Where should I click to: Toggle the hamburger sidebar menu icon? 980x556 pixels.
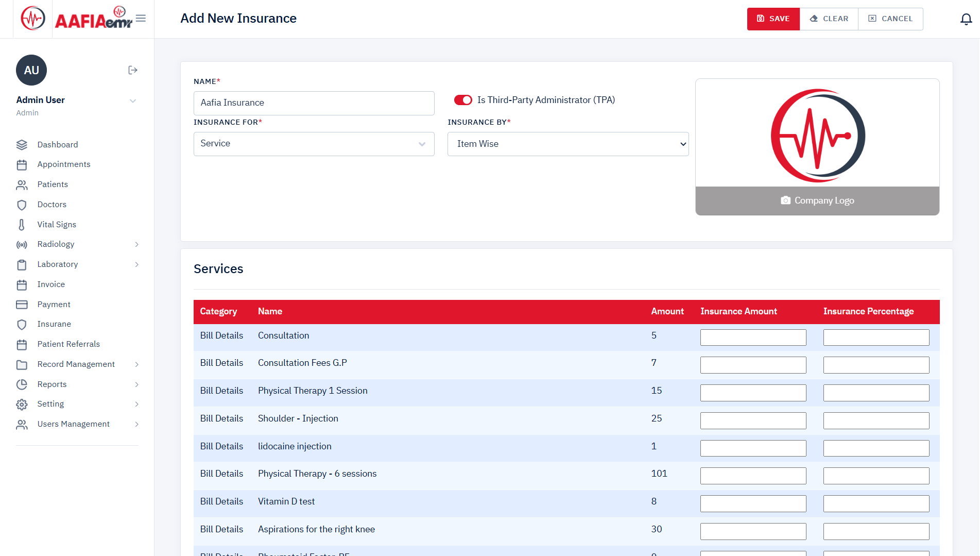141,19
